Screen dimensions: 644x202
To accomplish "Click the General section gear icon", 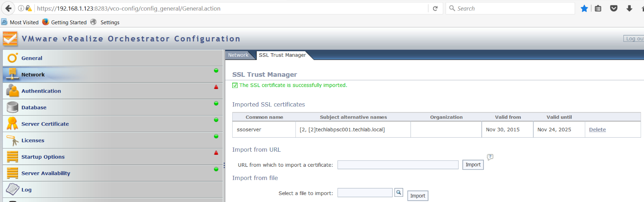I will [x=12, y=58].
